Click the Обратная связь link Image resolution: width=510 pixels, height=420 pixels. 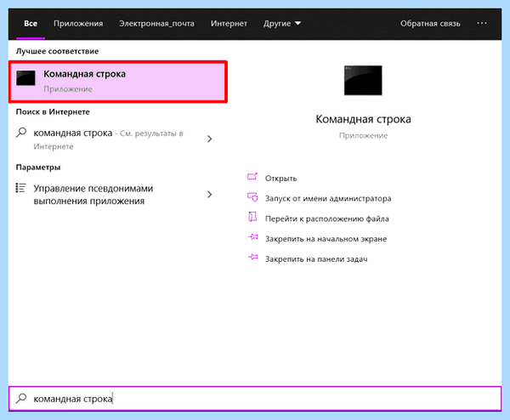click(x=430, y=24)
